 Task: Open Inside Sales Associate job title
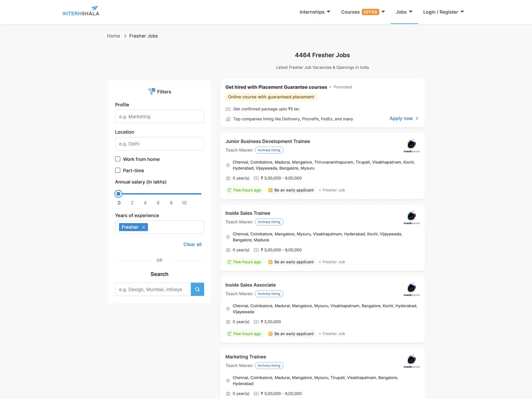pyautogui.click(x=250, y=285)
